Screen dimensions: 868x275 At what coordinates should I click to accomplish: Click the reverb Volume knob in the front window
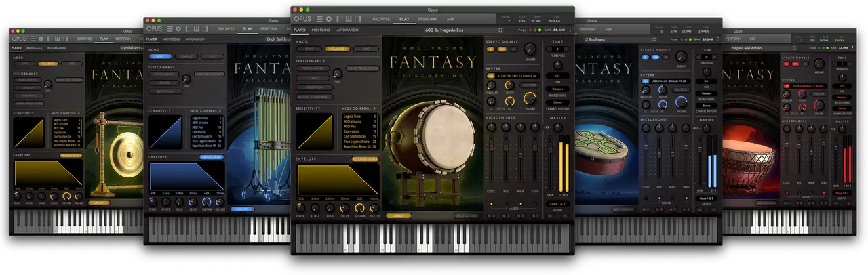pos(530,99)
